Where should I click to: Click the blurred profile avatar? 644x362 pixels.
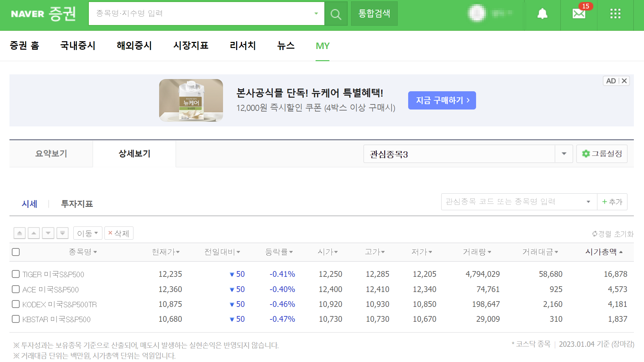(477, 14)
